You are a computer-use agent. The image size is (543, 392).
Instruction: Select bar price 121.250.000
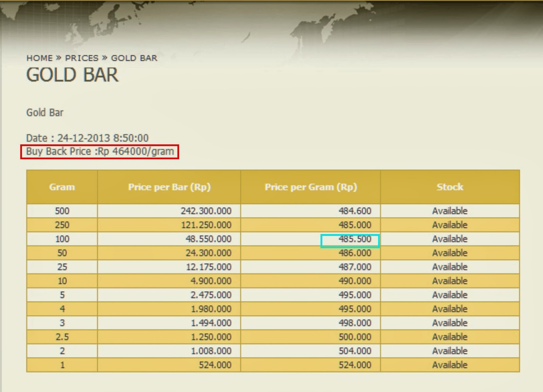pos(206,225)
